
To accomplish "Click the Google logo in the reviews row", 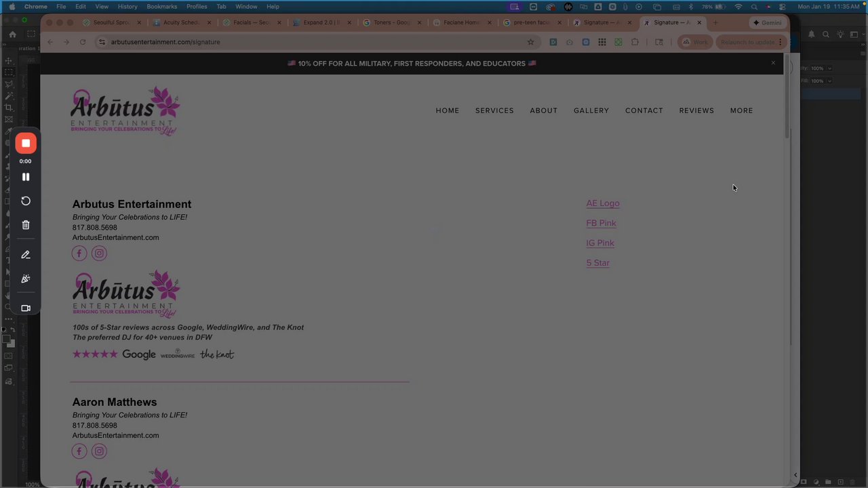I will (x=139, y=354).
